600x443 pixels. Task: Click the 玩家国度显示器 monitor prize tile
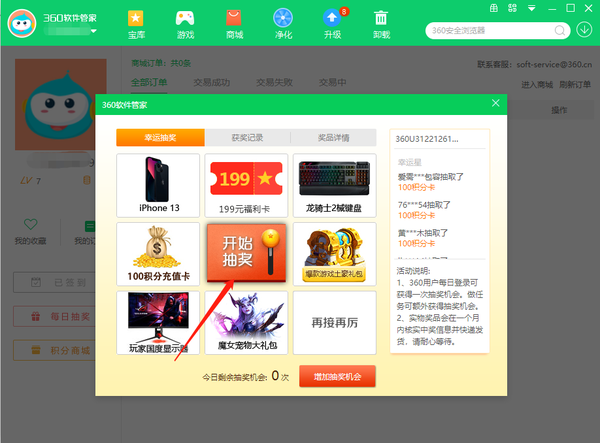pyautogui.click(x=158, y=322)
